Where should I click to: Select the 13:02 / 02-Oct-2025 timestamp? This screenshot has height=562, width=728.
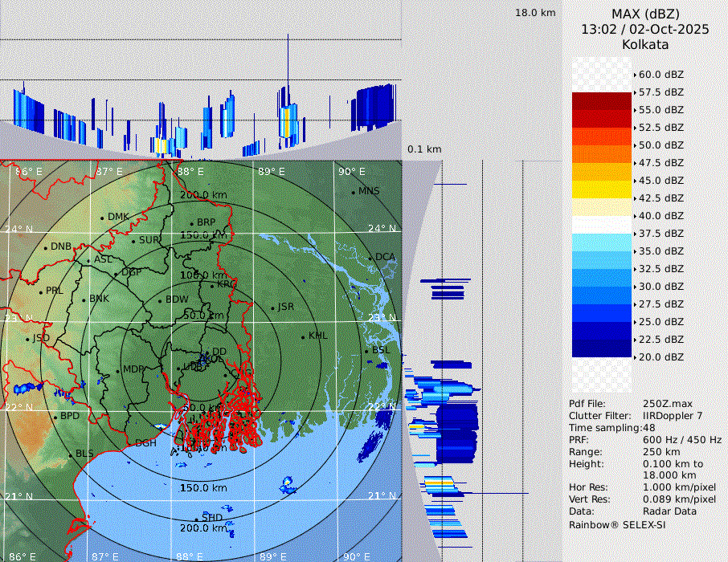pyautogui.click(x=644, y=29)
